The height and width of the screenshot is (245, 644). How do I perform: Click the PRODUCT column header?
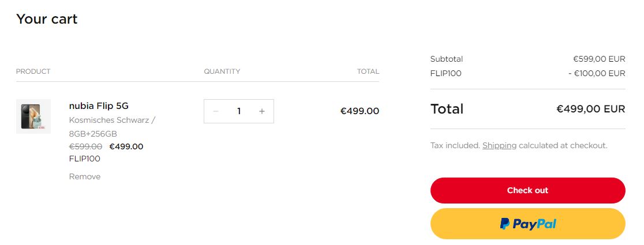pyautogui.click(x=33, y=71)
